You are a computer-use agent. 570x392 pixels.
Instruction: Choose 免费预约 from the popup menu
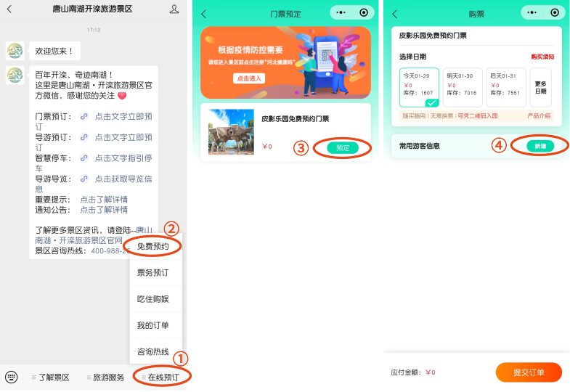(152, 247)
